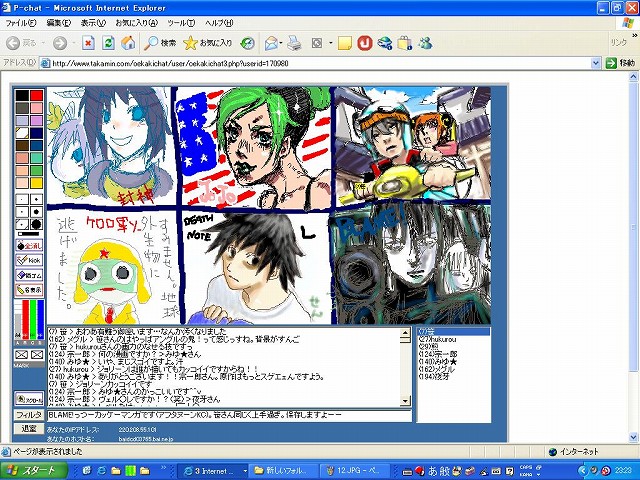Screen dimensions: 640x480
Task: Refresh the page with green arrows icon
Action: pos(108,43)
